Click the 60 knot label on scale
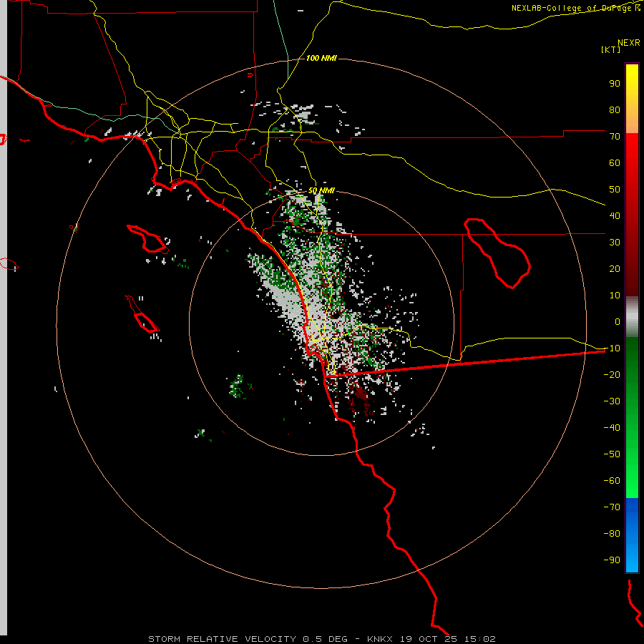644x644 pixels. click(x=615, y=162)
